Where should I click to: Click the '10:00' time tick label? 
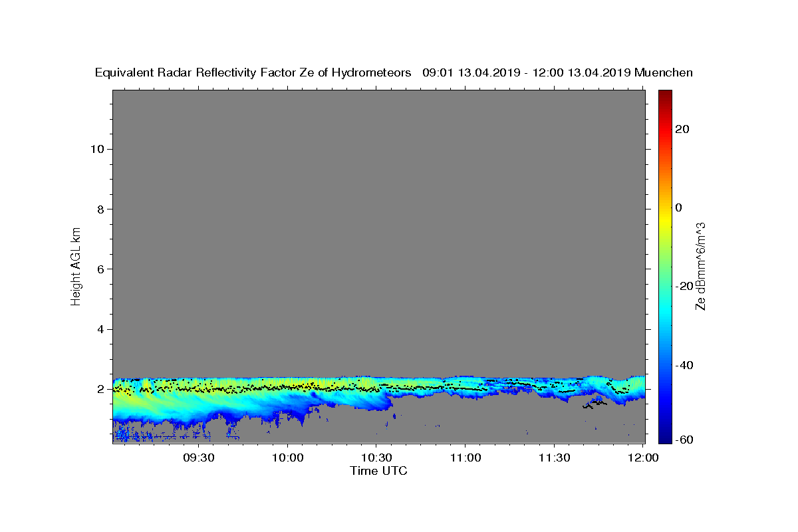[287, 458]
